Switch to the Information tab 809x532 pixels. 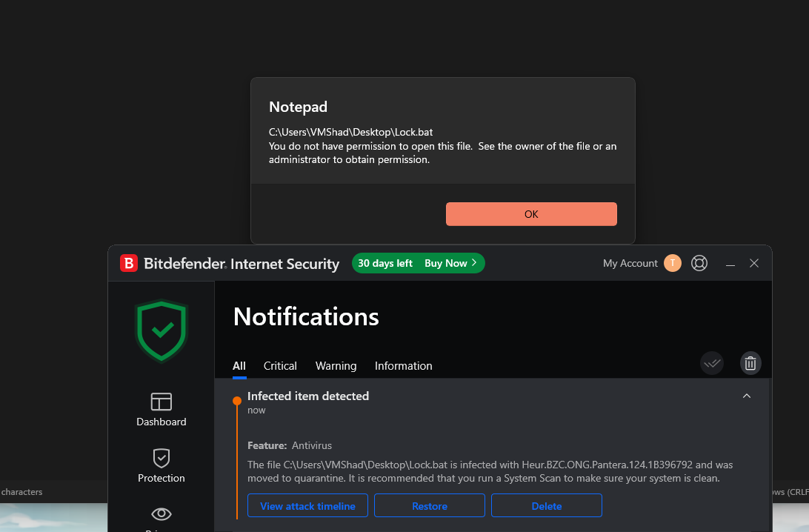pos(404,366)
